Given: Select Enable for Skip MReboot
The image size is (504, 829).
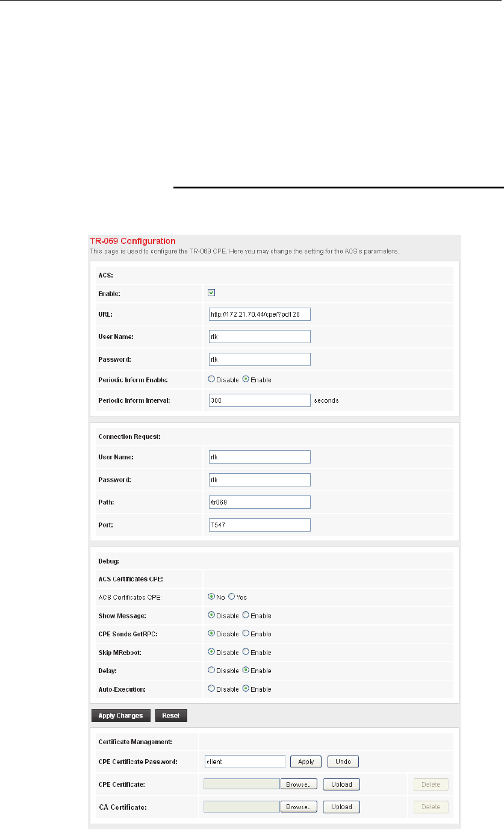Looking at the screenshot, I should [x=246, y=652].
